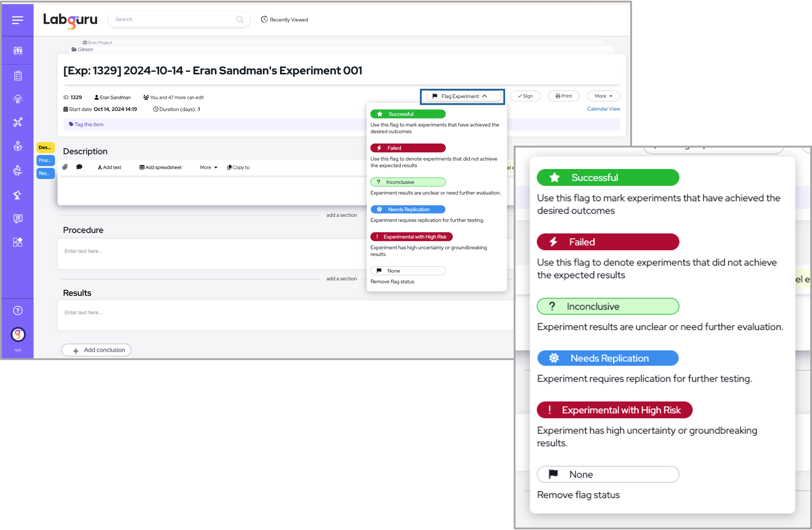Expand the description toolbar More dropdown
Image resolution: width=812 pixels, height=530 pixels.
pos(209,167)
